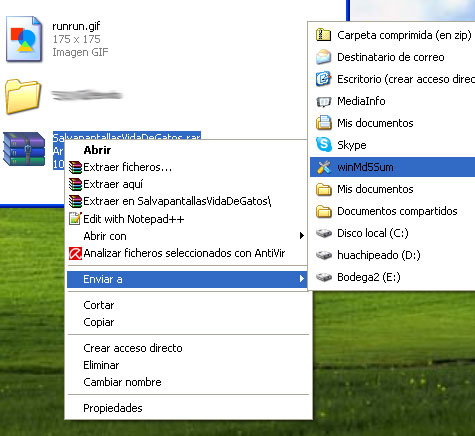Click the Notepad++ icon in context menu
The height and width of the screenshot is (436, 475).
click(75, 219)
